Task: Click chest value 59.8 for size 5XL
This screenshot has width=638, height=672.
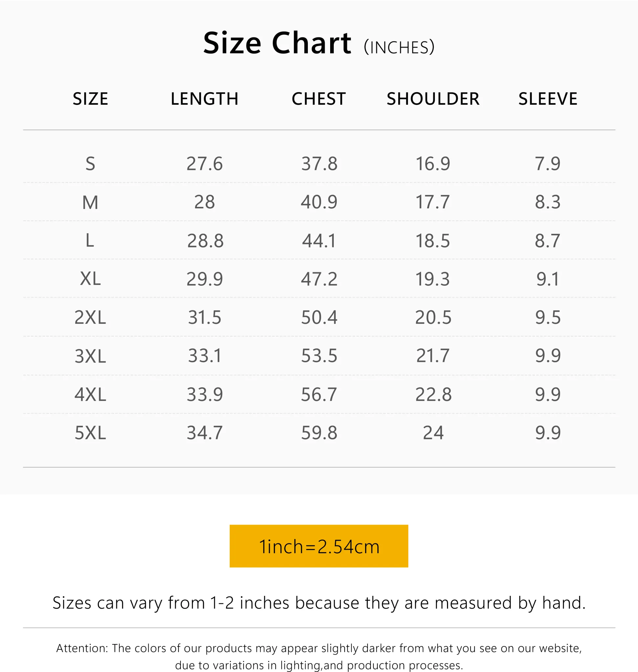Action: coord(319,433)
